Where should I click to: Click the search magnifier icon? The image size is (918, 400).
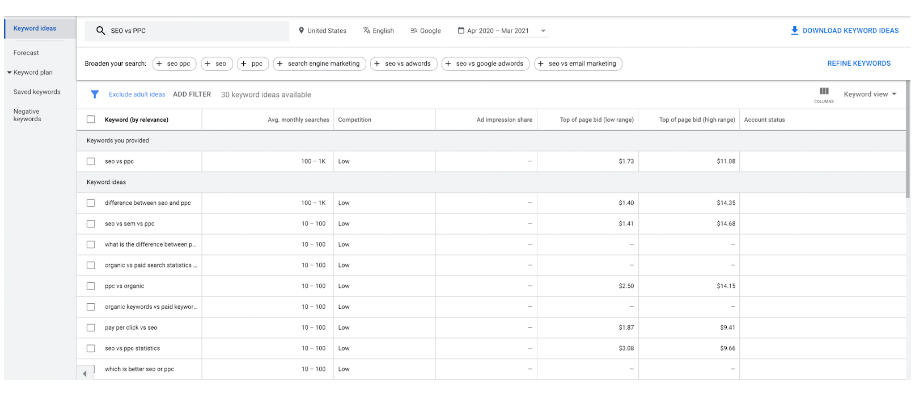point(100,31)
